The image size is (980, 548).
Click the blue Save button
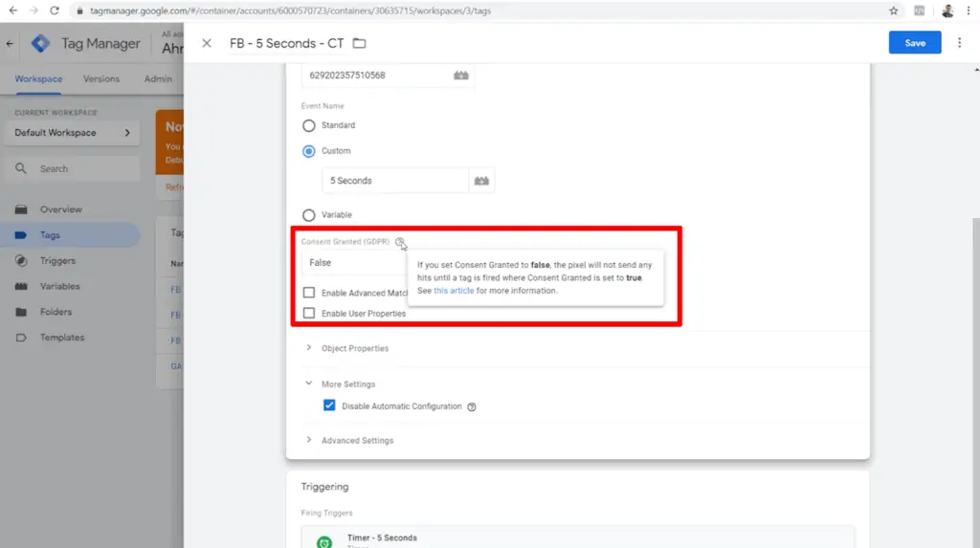click(914, 43)
